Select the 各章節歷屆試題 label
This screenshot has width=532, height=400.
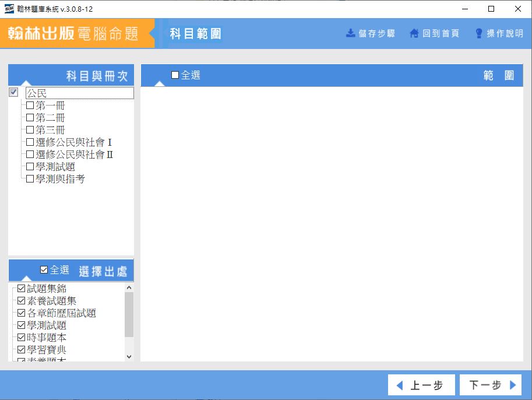pos(61,313)
